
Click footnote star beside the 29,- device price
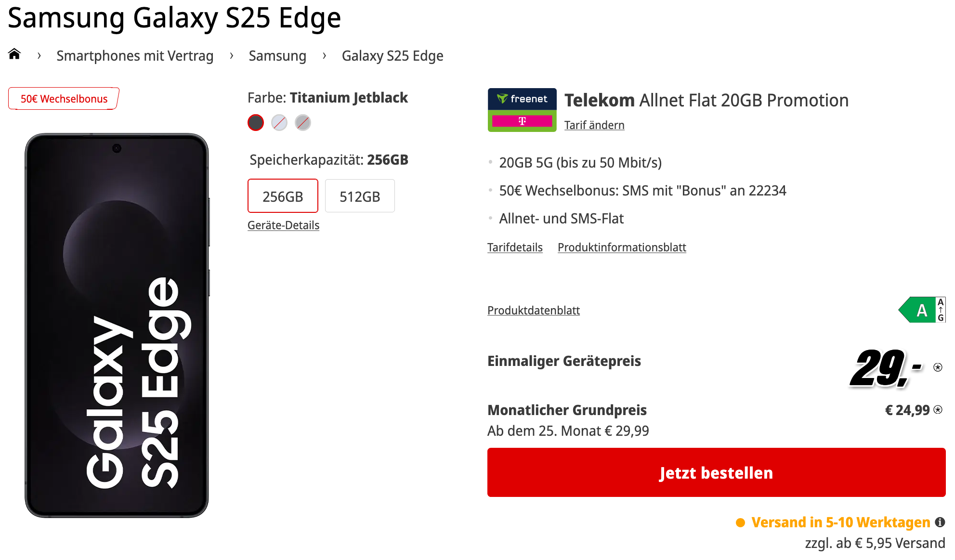[938, 367]
